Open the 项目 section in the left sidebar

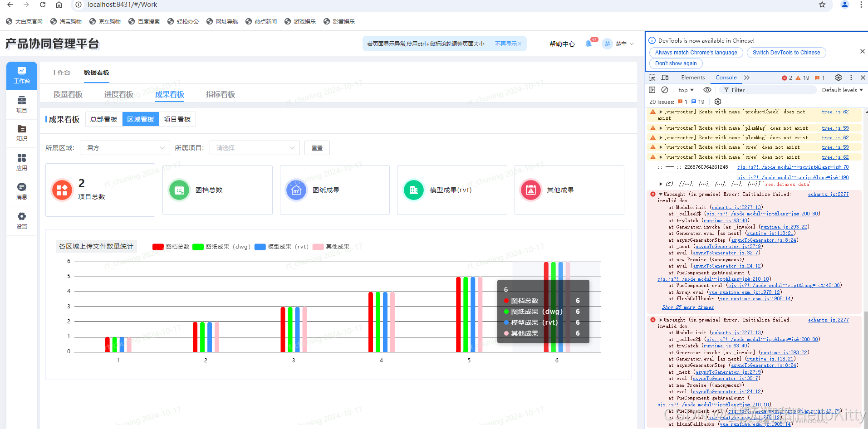click(x=21, y=104)
